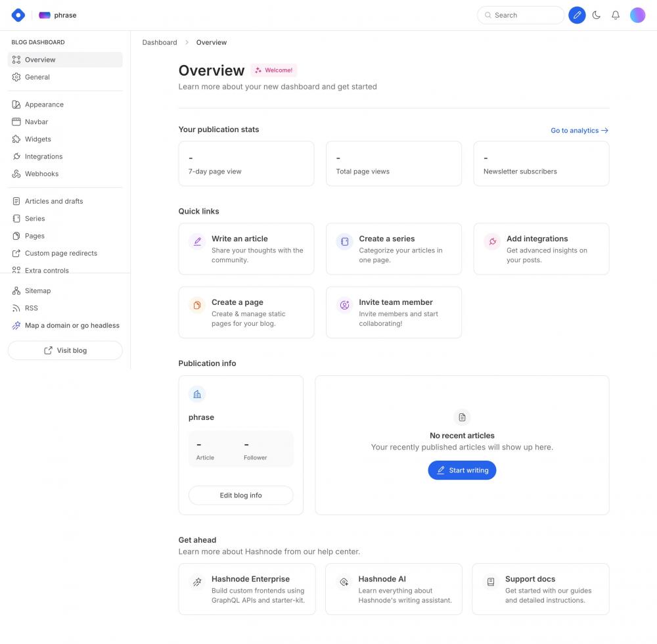Open the user profile avatar menu
The image size is (657, 644).
(637, 15)
